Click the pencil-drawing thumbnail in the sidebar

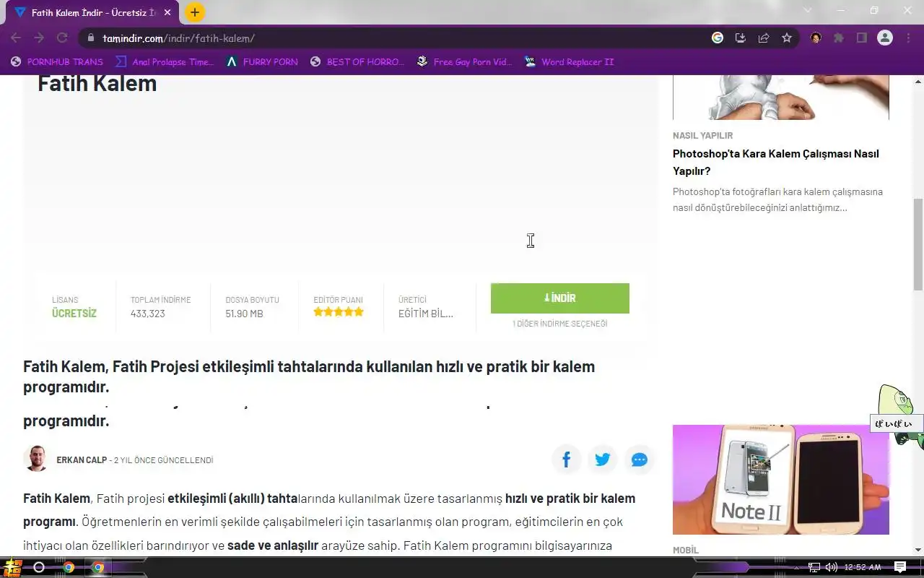(781, 97)
